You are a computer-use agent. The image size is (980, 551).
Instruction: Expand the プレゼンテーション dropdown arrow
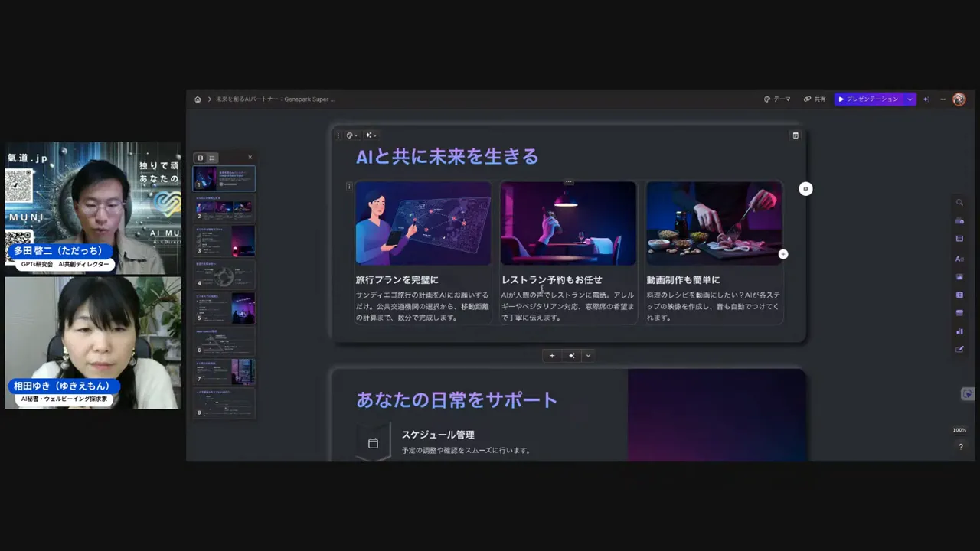point(909,99)
